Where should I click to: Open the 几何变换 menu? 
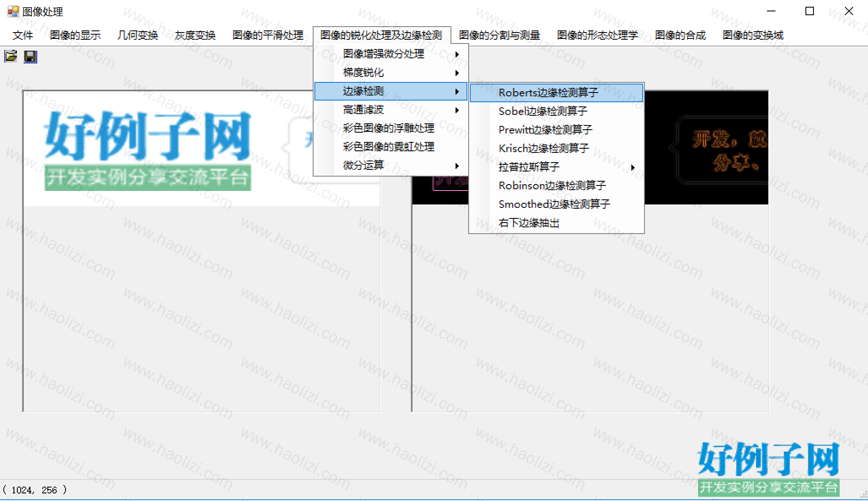pyautogui.click(x=138, y=35)
